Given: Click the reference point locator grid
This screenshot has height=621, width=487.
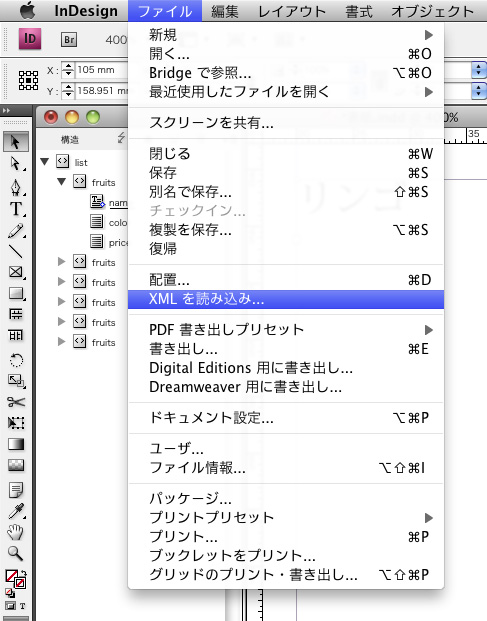Looking at the screenshot, I should (29, 80).
